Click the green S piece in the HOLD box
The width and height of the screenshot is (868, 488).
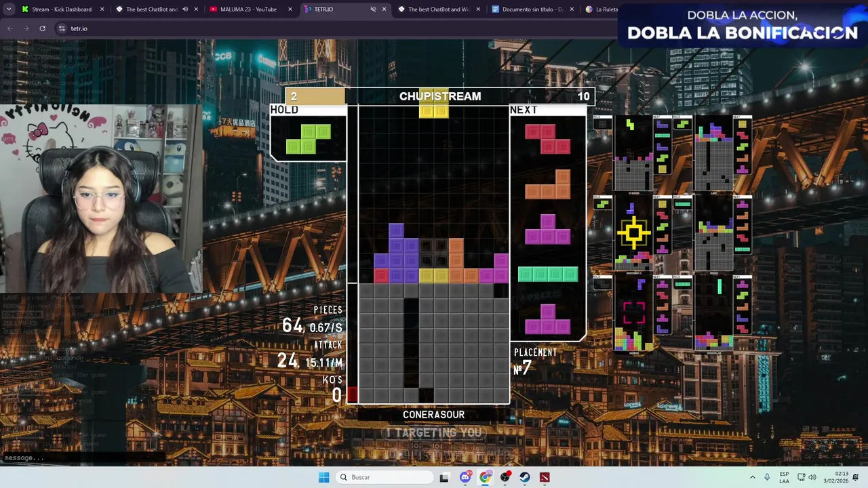(309, 139)
